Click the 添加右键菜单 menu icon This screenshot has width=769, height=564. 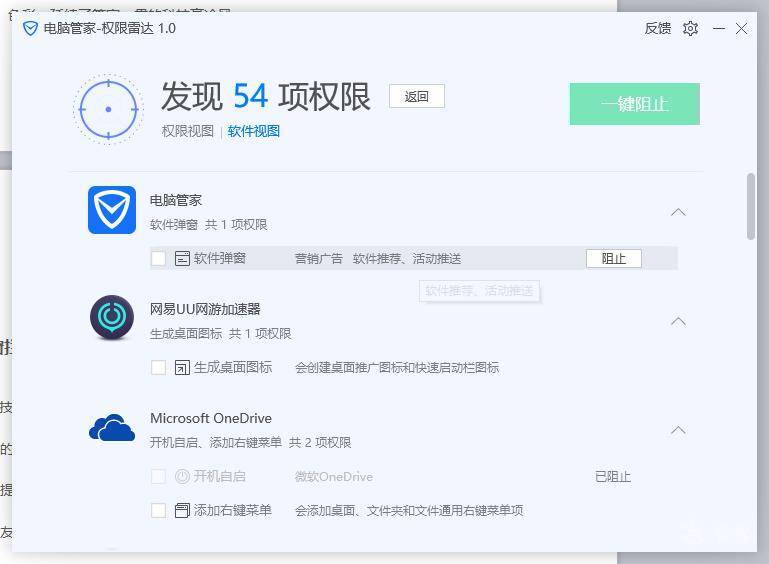[182, 511]
